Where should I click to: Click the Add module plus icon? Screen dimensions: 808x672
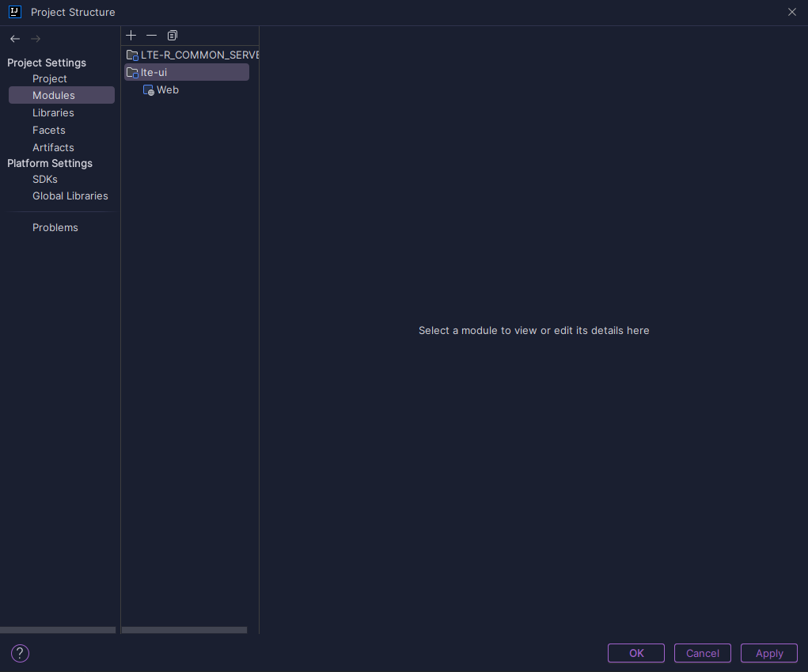coord(131,35)
